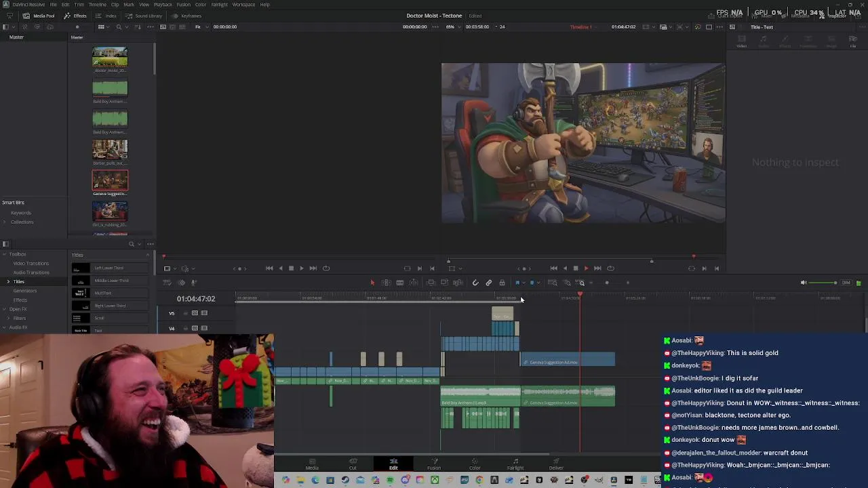
Task: Open Timeline View Options icon
Action: click(167, 283)
